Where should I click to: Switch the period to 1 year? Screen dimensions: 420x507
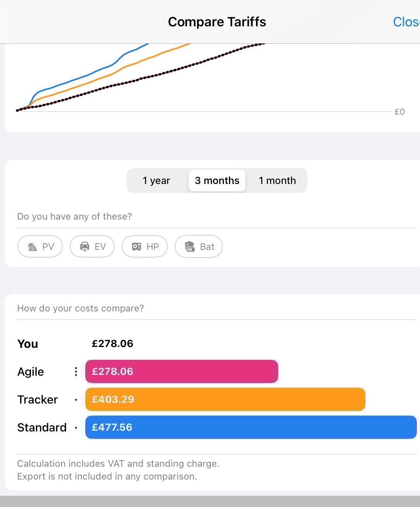(156, 180)
